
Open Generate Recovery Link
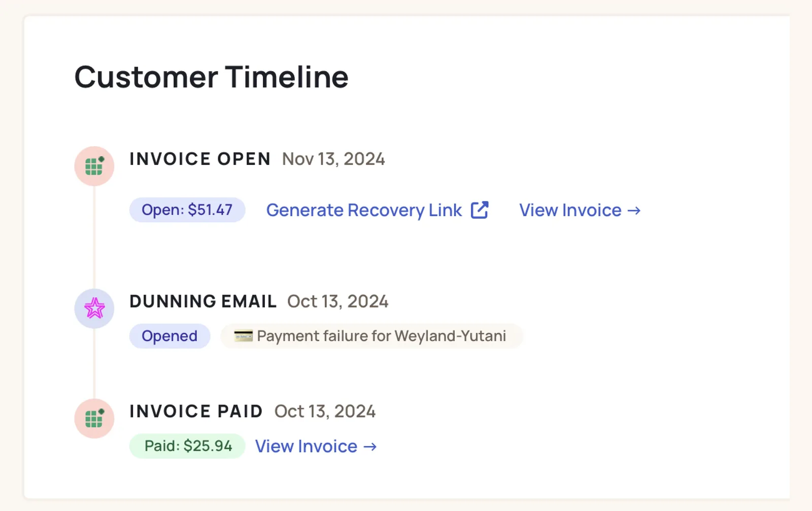coord(377,210)
